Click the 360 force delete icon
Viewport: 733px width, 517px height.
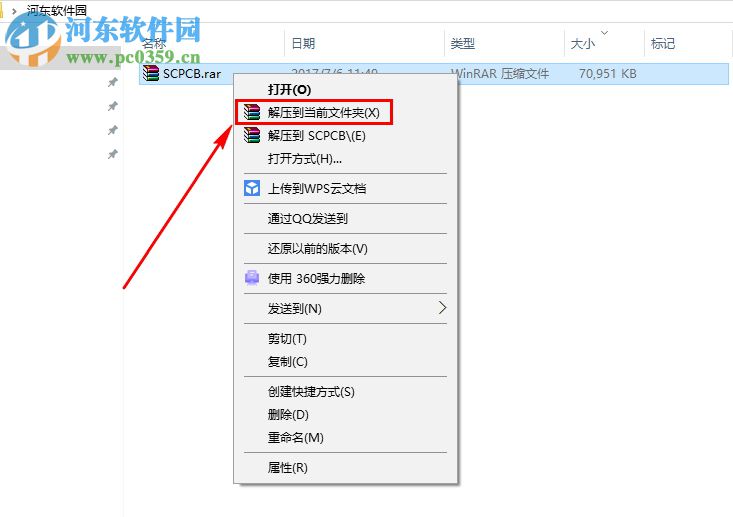(x=252, y=278)
